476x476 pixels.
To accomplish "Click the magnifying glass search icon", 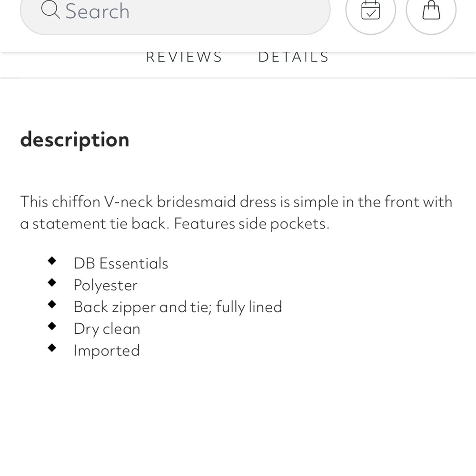I will point(50,10).
